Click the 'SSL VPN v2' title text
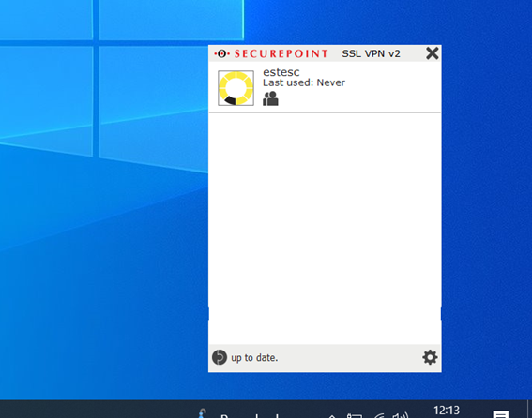The width and height of the screenshot is (532, 418). tap(371, 53)
